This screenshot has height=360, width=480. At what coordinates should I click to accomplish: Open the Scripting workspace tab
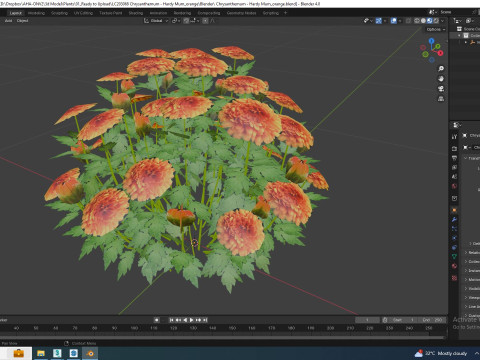[271, 13]
